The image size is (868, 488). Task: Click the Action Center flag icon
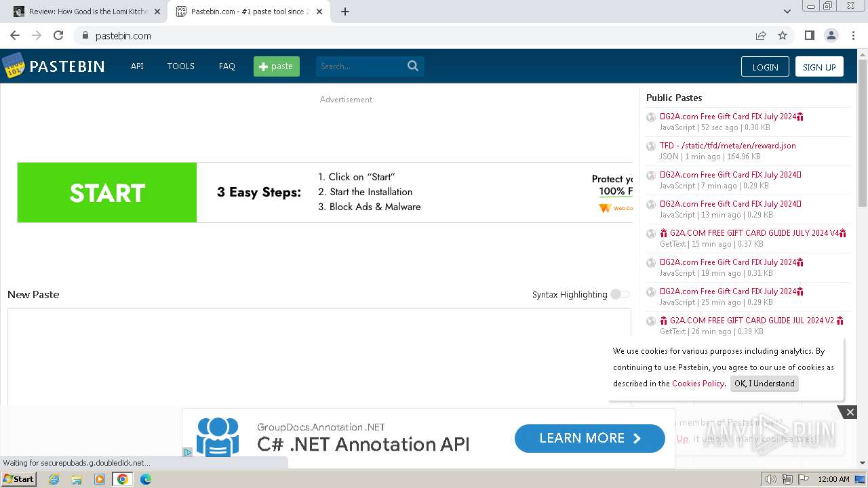pos(804,479)
